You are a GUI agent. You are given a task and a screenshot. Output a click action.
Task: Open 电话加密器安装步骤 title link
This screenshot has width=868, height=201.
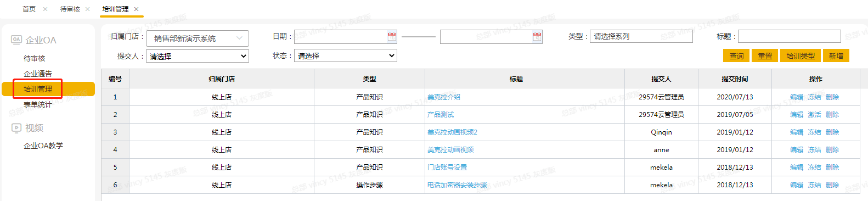(x=457, y=185)
